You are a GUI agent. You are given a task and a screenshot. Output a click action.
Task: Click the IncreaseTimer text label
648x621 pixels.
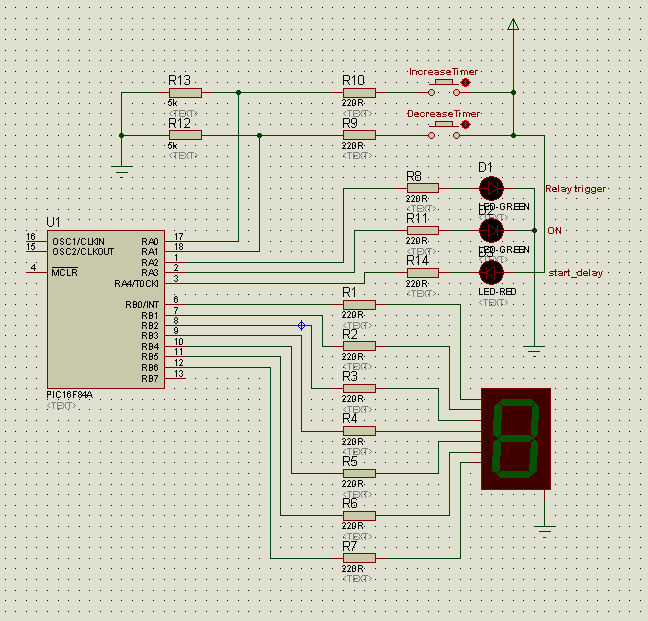[443, 72]
